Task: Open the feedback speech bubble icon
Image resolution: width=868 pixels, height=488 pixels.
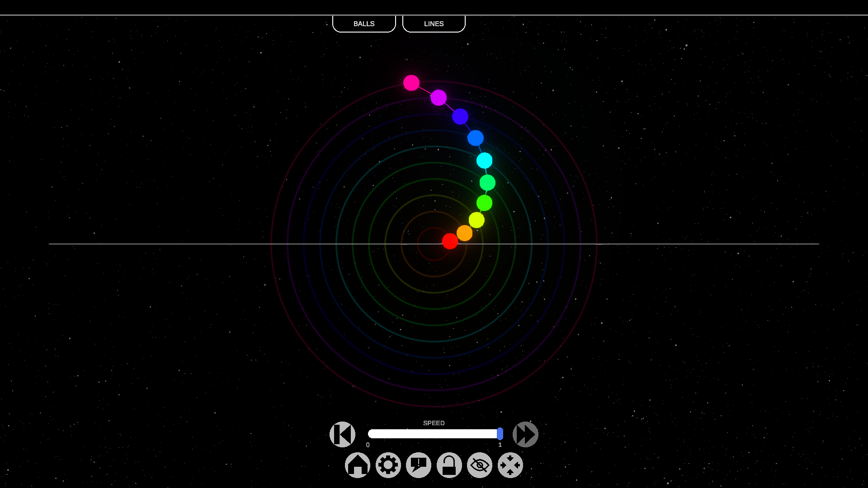Action: (x=419, y=465)
